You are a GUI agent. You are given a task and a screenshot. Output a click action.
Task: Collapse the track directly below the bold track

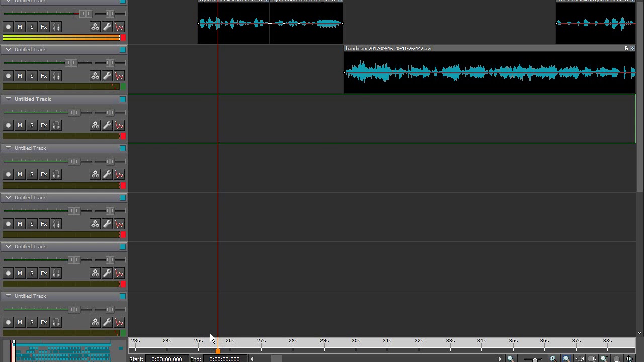point(8,148)
